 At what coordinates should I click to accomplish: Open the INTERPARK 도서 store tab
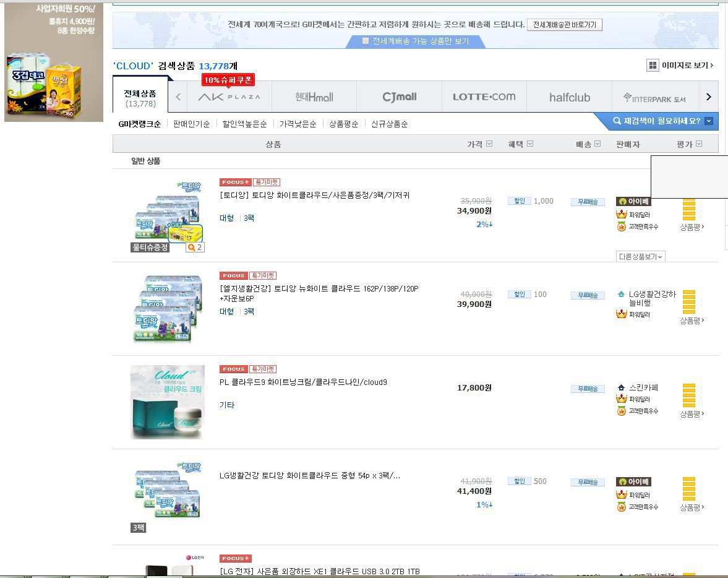click(x=654, y=98)
